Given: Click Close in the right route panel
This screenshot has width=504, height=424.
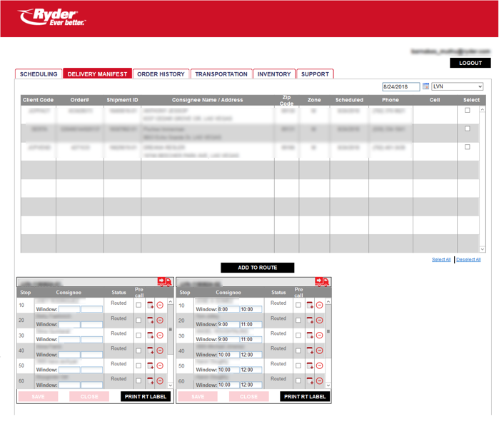Looking at the screenshot, I should [x=248, y=396].
